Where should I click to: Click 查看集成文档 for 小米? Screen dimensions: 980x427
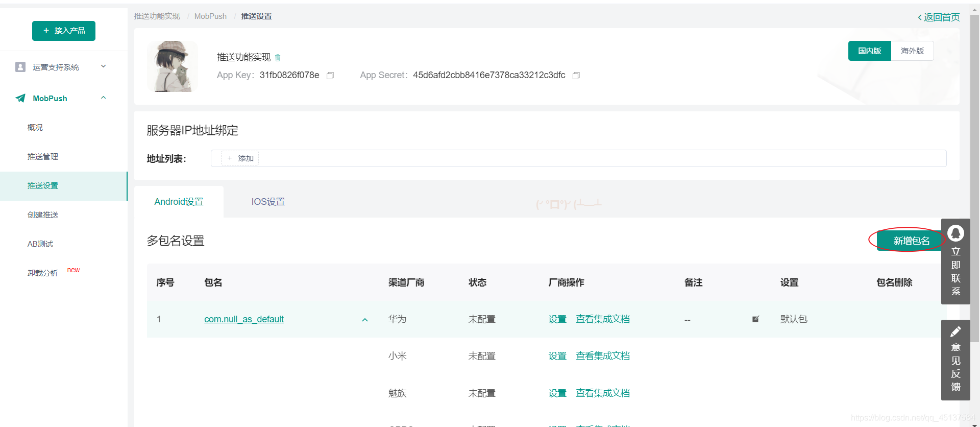tap(603, 356)
